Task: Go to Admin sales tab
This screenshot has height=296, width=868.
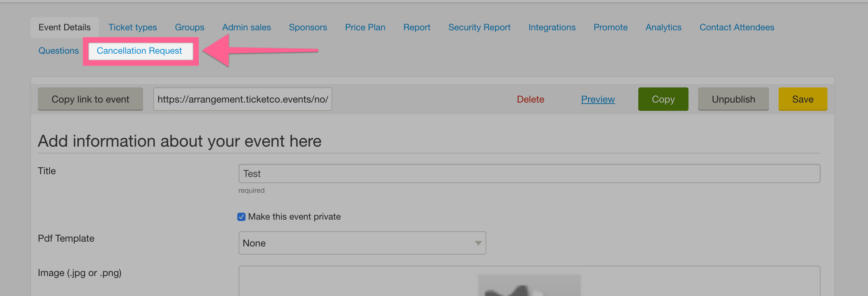Action: point(247,27)
